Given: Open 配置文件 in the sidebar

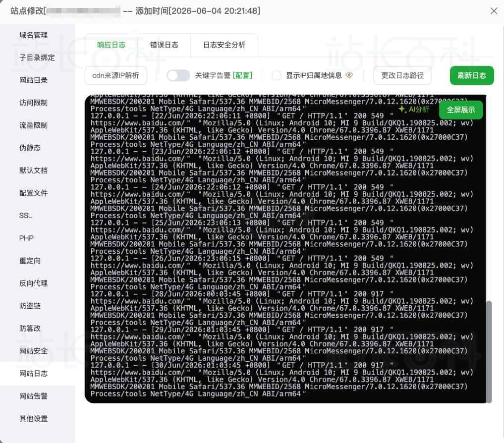Looking at the screenshot, I should pos(33,193).
